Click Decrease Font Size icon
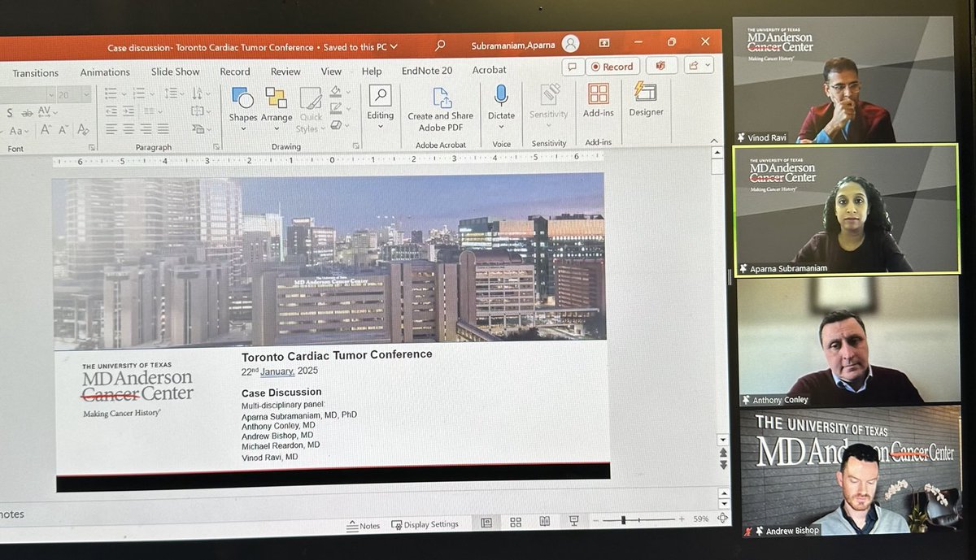The height and width of the screenshot is (560, 976). click(63, 130)
